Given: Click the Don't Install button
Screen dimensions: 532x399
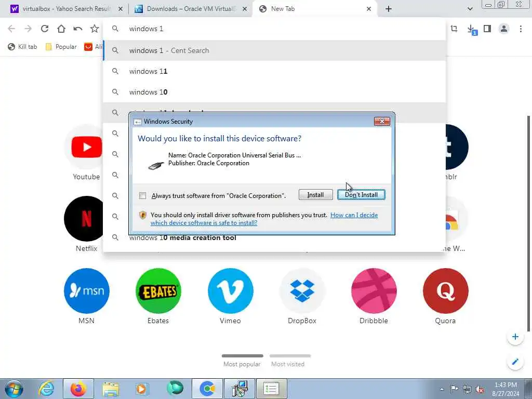Looking at the screenshot, I should click(361, 195).
